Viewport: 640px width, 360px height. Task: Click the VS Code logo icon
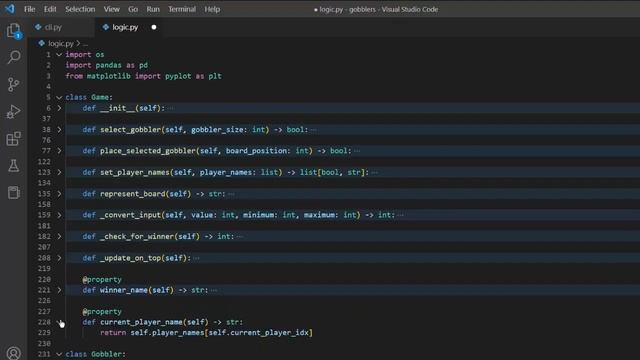9,9
